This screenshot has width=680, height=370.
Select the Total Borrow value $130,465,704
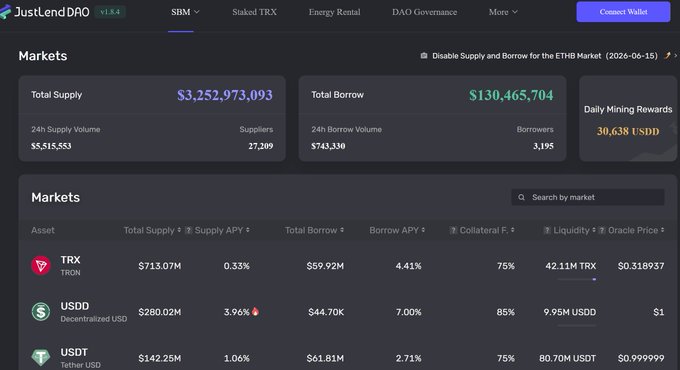point(511,95)
